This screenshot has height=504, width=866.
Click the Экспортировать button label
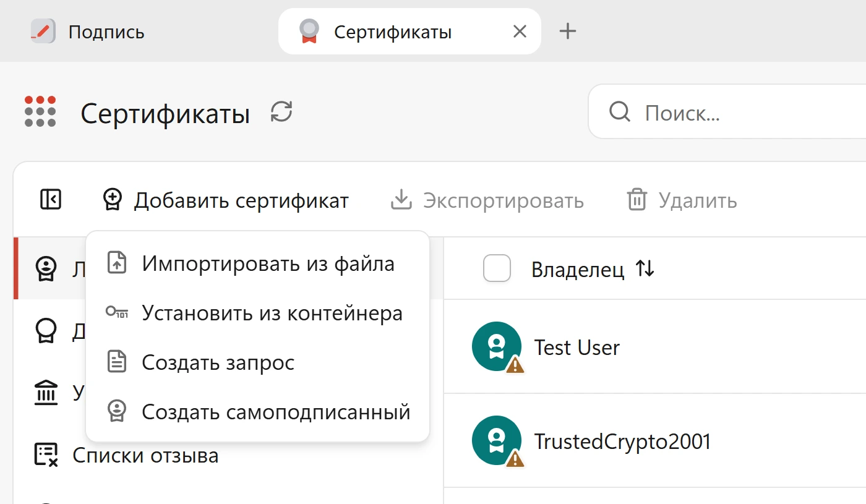[504, 200]
